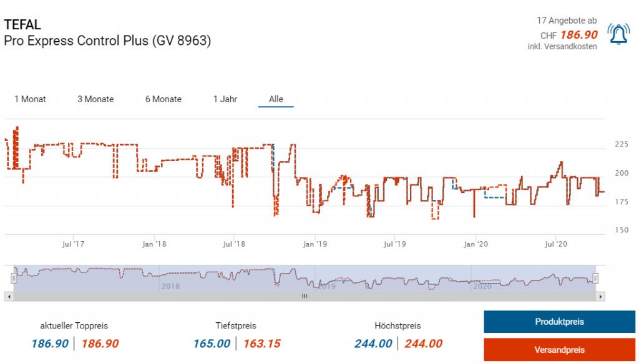Click the 200 y-axis label
Screen dimensions: 639x364
coord(622,173)
